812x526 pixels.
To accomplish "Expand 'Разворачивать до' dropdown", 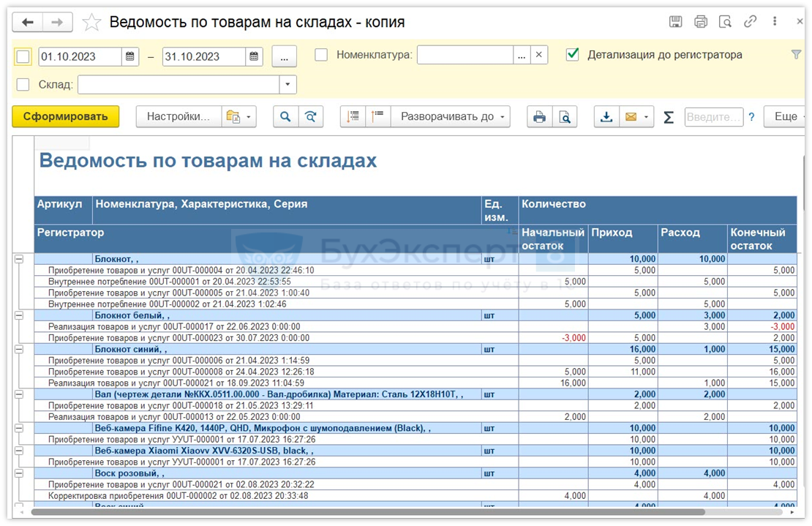I will click(x=451, y=117).
